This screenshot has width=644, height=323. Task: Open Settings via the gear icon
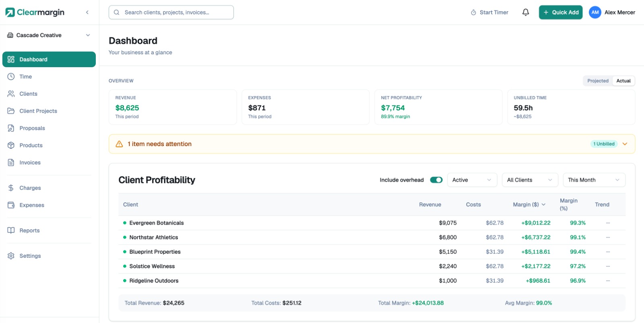point(11,256)
